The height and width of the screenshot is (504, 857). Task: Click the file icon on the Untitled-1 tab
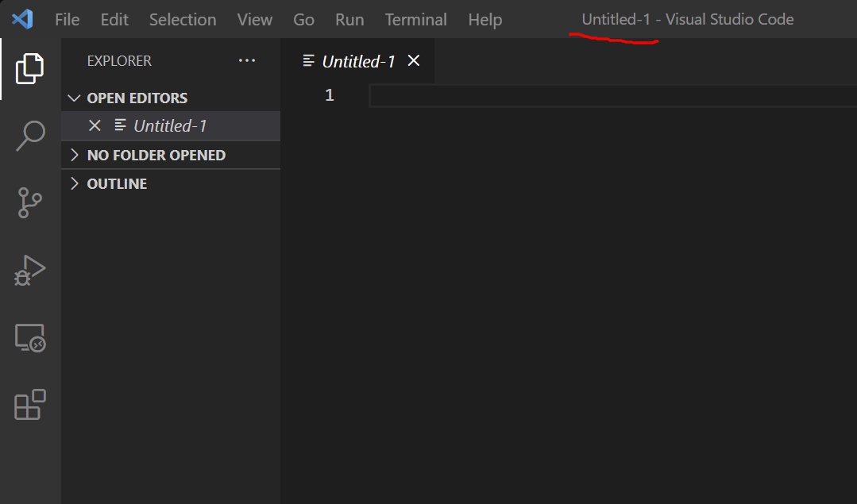[309, 60]
